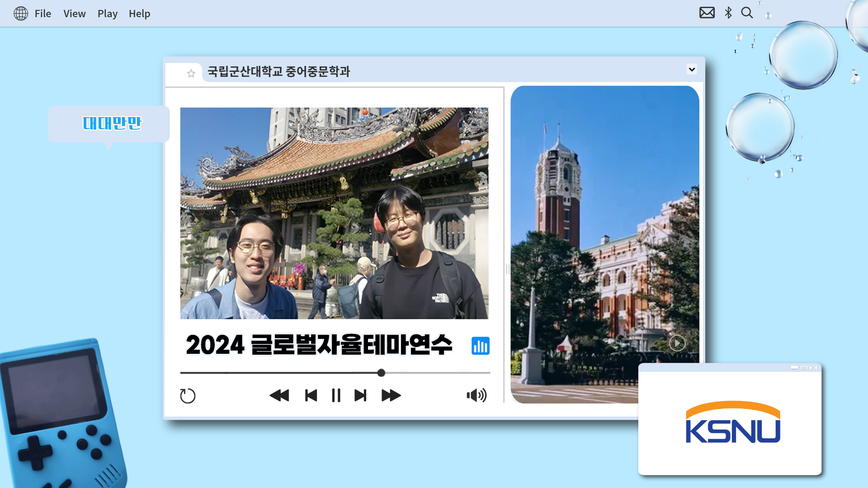Image resolution: width=868 pixels, height=488 pixels.
Task: Click the 대대만만 speech bubble
Action: pyautogui.click(x=108, y=124)
